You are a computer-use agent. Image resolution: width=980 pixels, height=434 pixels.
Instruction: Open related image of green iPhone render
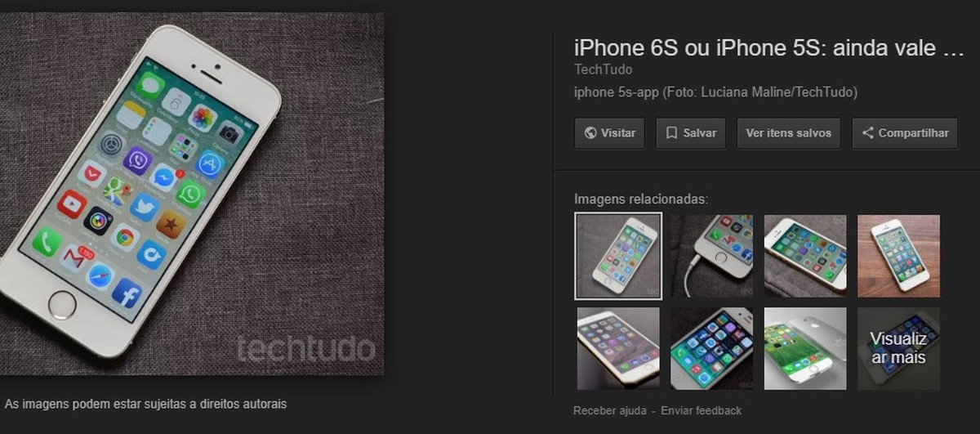point(805,348)
